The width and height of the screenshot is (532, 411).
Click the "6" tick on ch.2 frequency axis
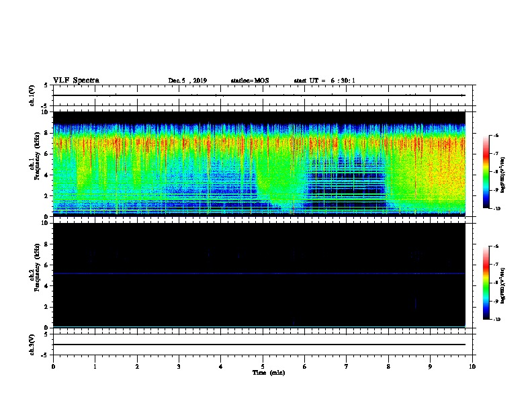click(x=46, y=265)
